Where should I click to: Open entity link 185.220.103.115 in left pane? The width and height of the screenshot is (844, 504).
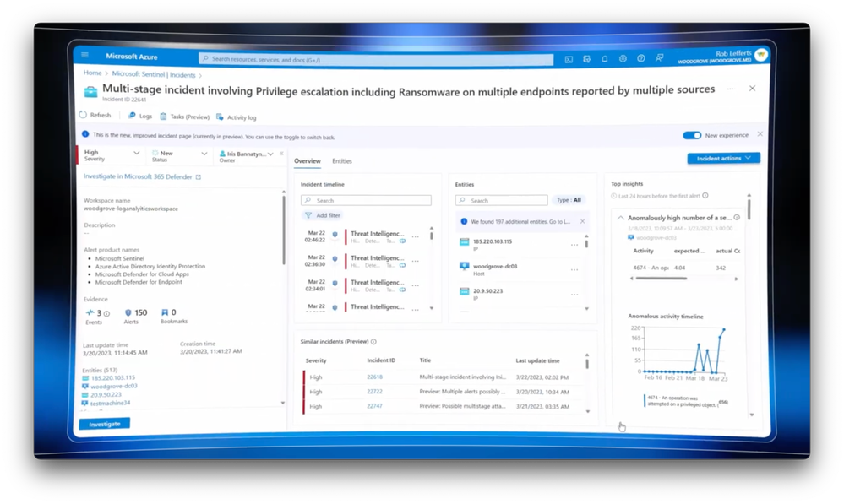pos(113,377)
